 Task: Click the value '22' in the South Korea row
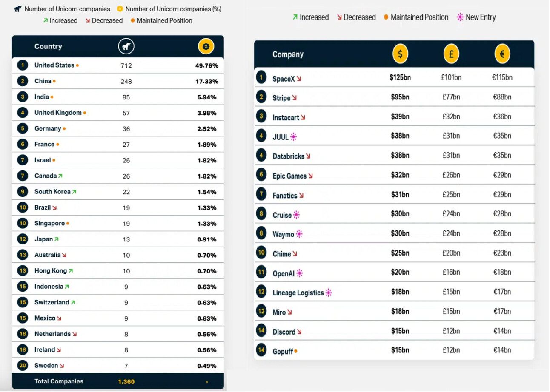pyautogui.click(x=126, y=192)
